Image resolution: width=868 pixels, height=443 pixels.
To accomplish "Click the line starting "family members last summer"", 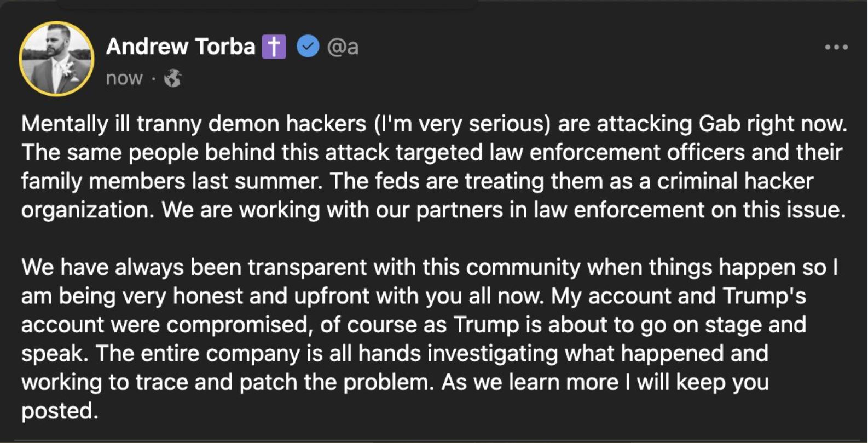I will (417, 181).
